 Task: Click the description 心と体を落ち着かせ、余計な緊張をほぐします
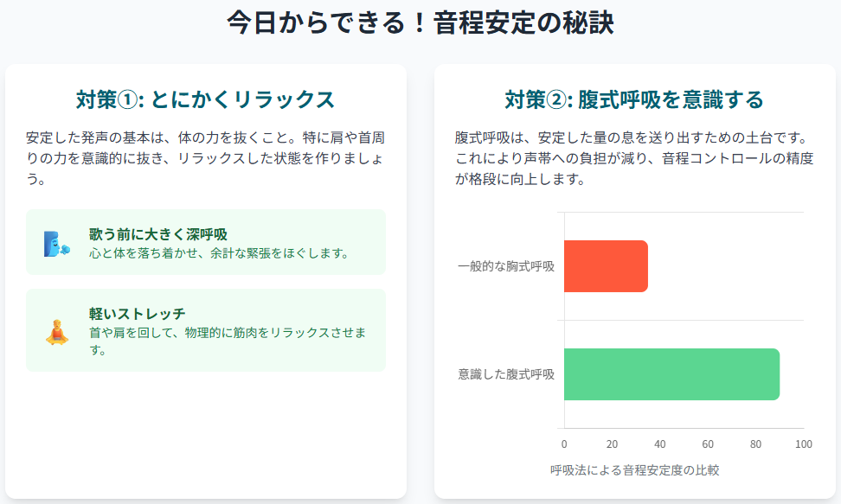(x=218, y=253)
